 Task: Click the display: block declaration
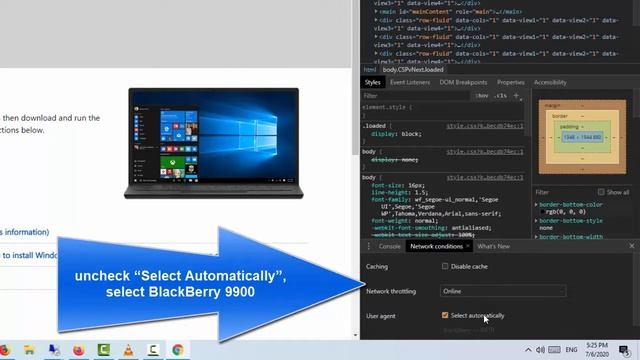(x=396, y=134)
